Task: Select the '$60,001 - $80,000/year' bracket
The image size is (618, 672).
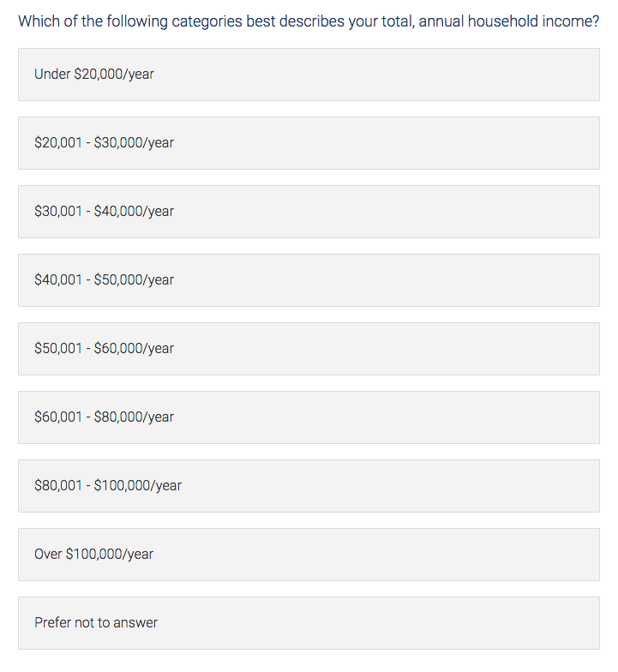Action: tap(309, 417)
